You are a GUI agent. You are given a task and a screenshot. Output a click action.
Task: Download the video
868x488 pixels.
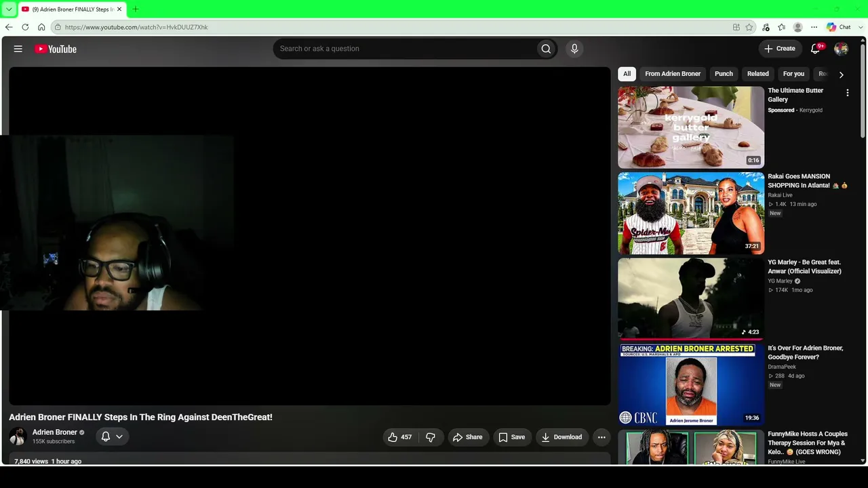561,437
